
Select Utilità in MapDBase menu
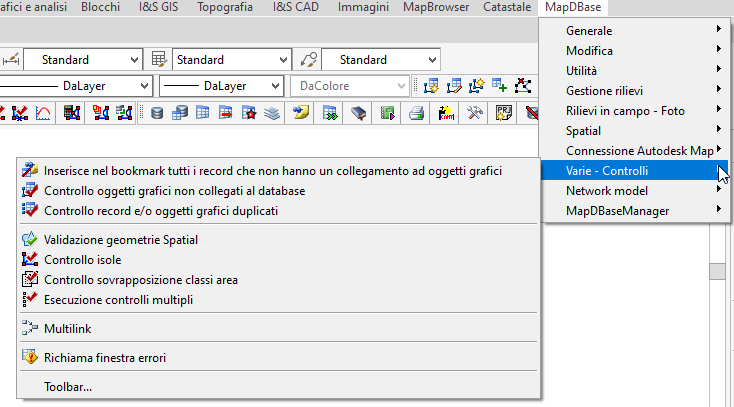pos(634,71)
